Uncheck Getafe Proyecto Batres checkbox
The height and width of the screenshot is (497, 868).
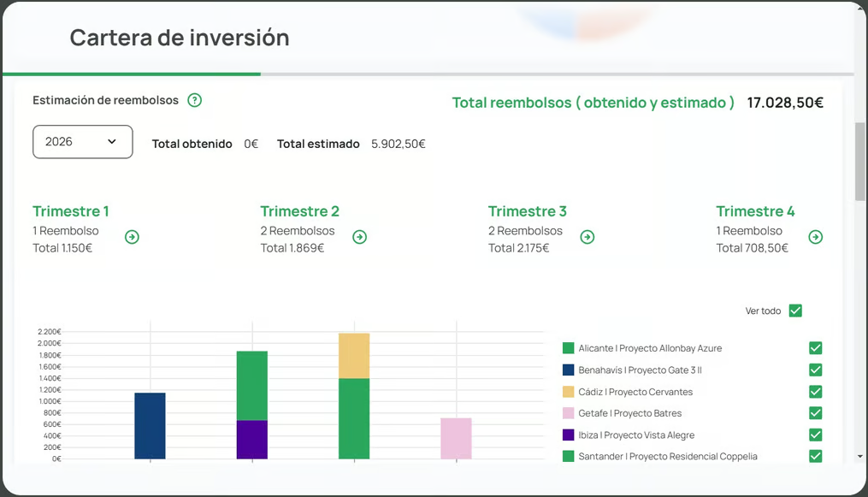[815, 413]
